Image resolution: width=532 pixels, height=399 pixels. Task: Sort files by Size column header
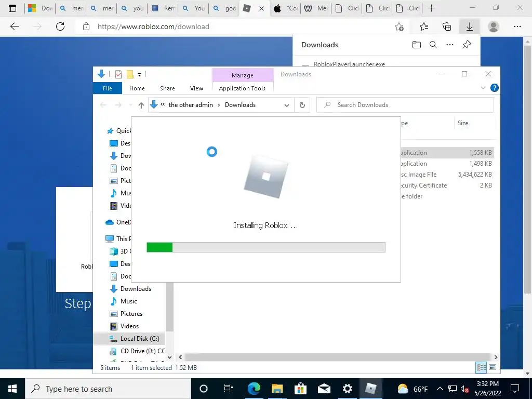click(463, 123)
